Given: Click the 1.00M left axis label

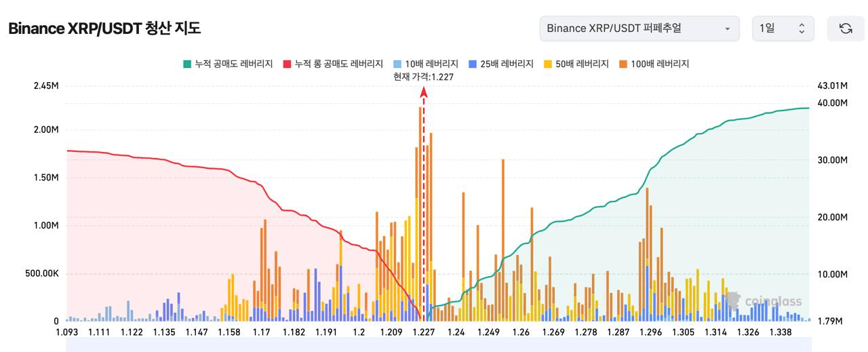Looking at the screenshot, I should [45, 226].
